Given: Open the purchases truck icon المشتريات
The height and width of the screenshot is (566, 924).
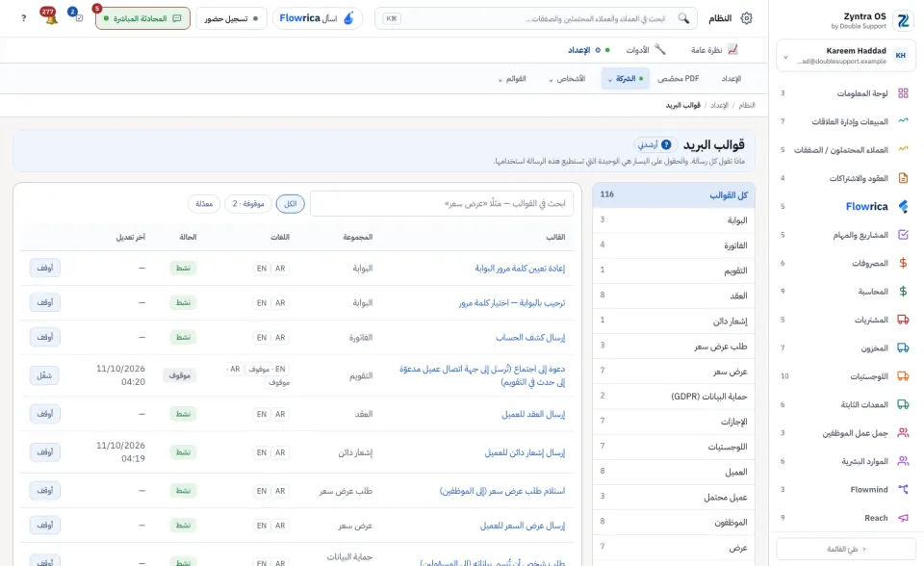Looking at the screenshot, I should 903,320.
